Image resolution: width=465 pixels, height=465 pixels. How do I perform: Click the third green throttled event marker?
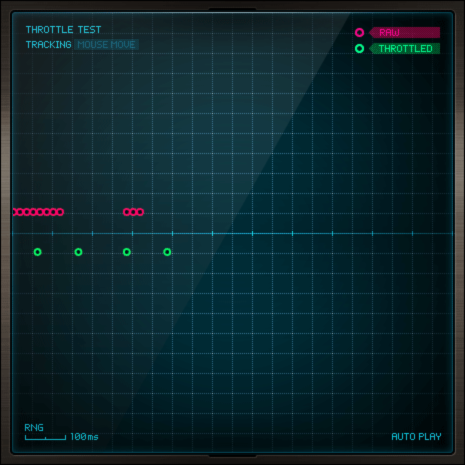coord(127,252)
